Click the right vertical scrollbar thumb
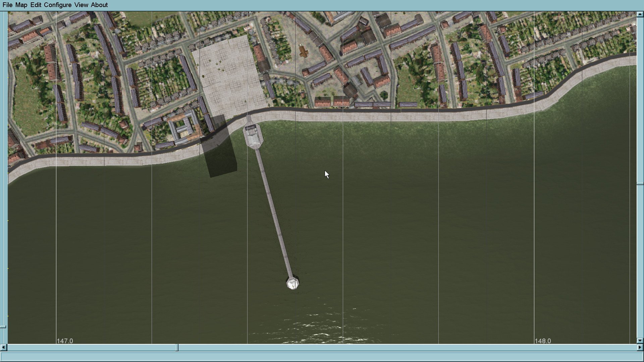 coord(640,184)
